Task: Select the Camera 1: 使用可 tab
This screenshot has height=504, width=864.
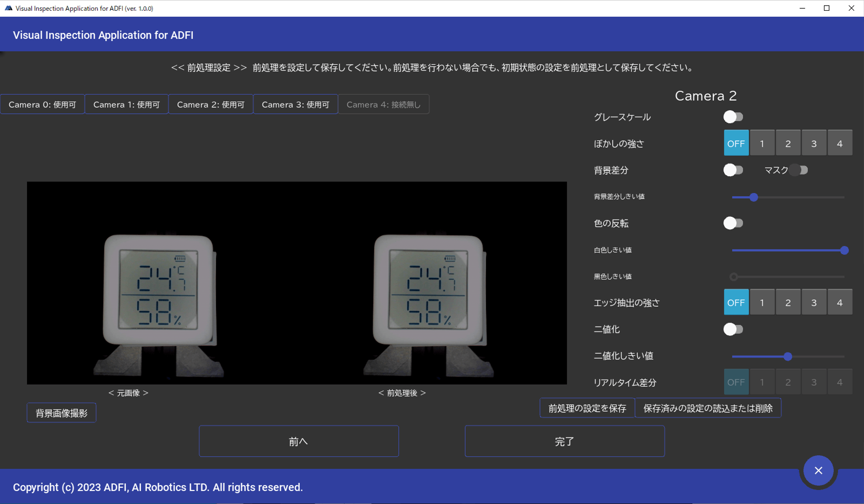Action: pyautogui.click(x=126, y=104)
